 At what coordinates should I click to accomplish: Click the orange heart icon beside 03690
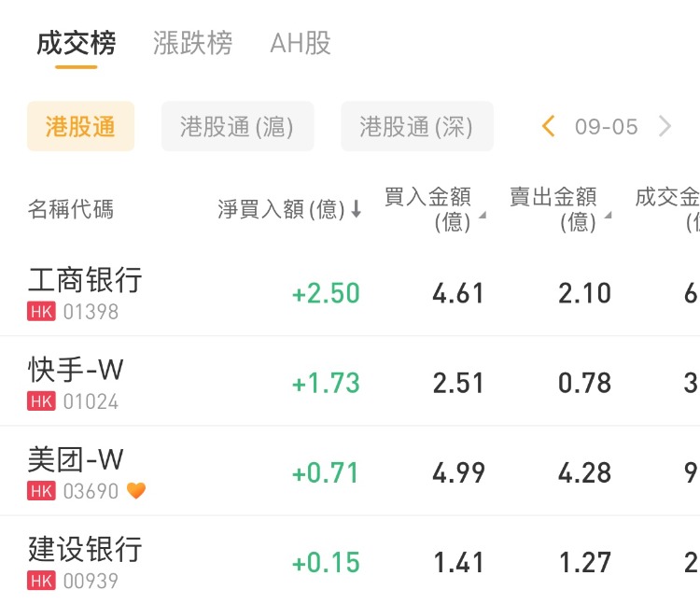click(136, 491)
